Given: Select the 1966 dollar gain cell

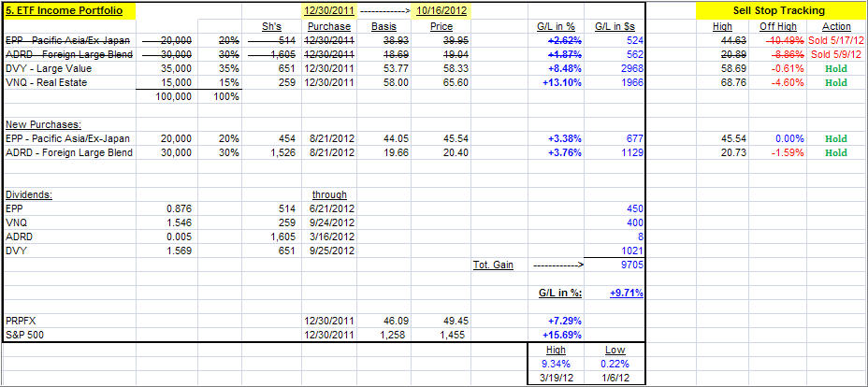Looking at the screenshot, I should pos(633,82).
